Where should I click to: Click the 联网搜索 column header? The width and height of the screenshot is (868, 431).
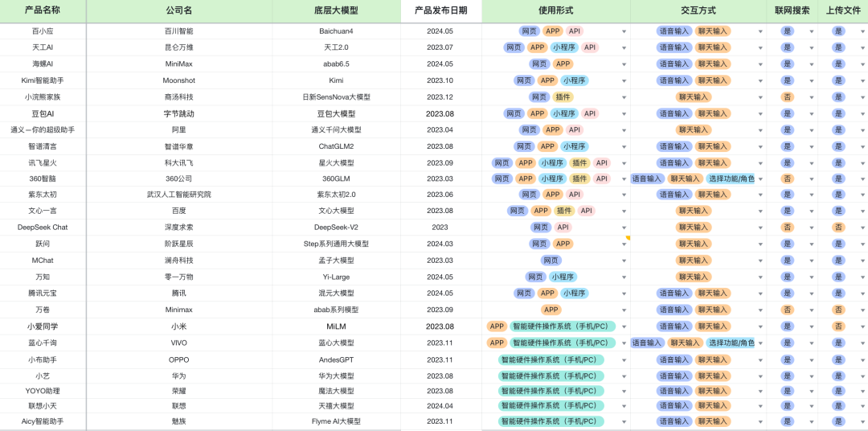[792, 10]
